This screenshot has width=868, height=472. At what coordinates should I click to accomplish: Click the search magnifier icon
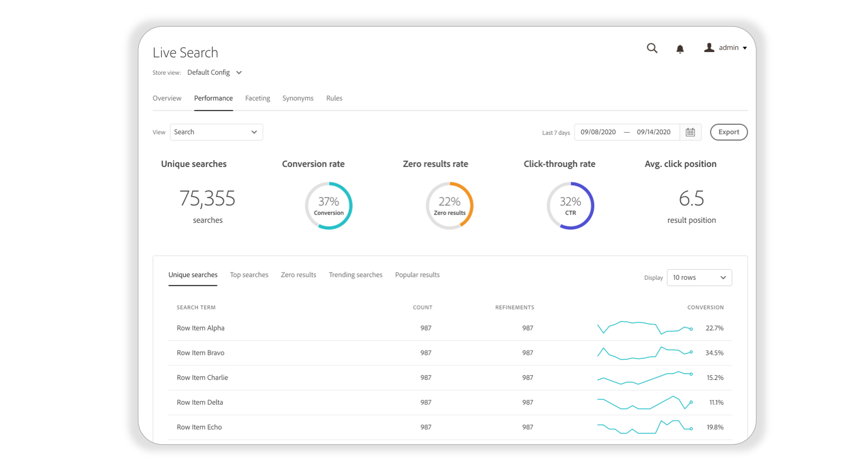coord(652,48)
